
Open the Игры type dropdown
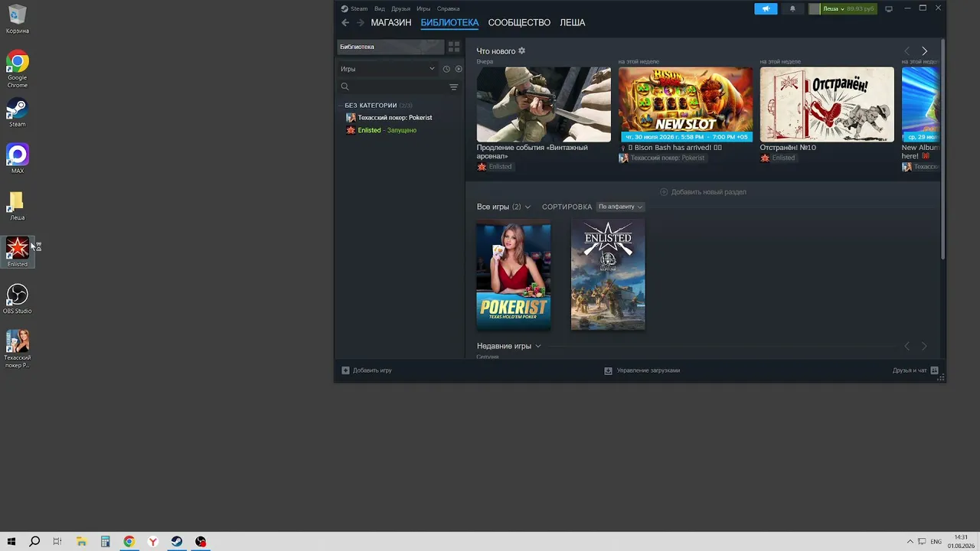(387, 69)
